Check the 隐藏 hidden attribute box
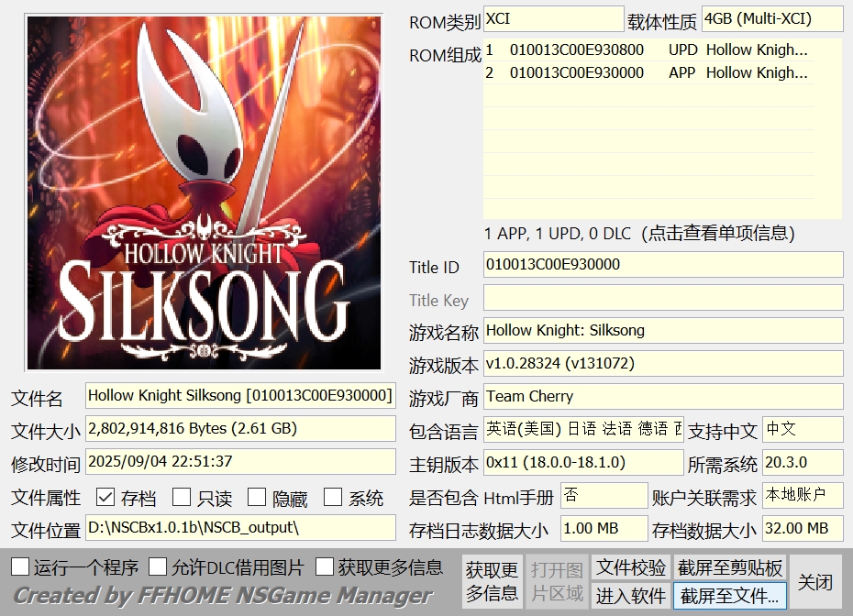Screen dimensions: 853x616 pyautogui.click(x=257, y=497)
